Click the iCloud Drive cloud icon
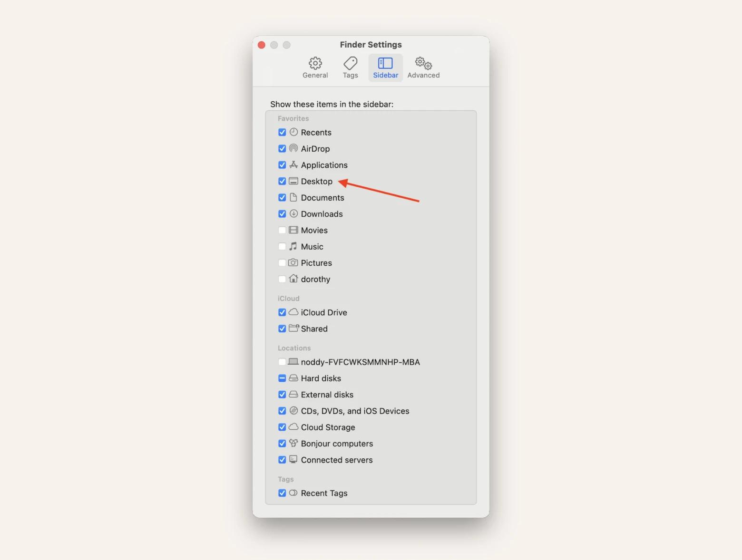 pyautogui.click(x=293, y=312)
